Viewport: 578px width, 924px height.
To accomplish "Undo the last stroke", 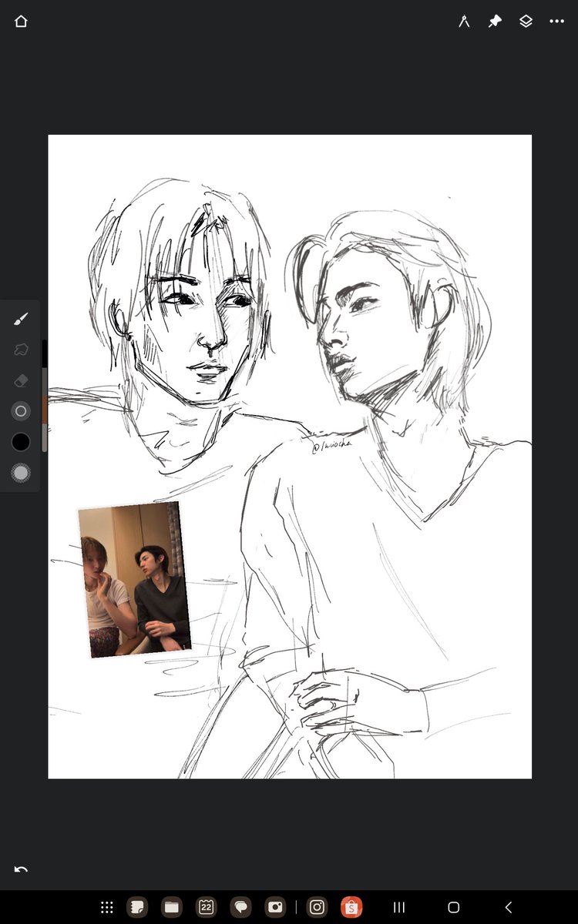I will [21, 870].
